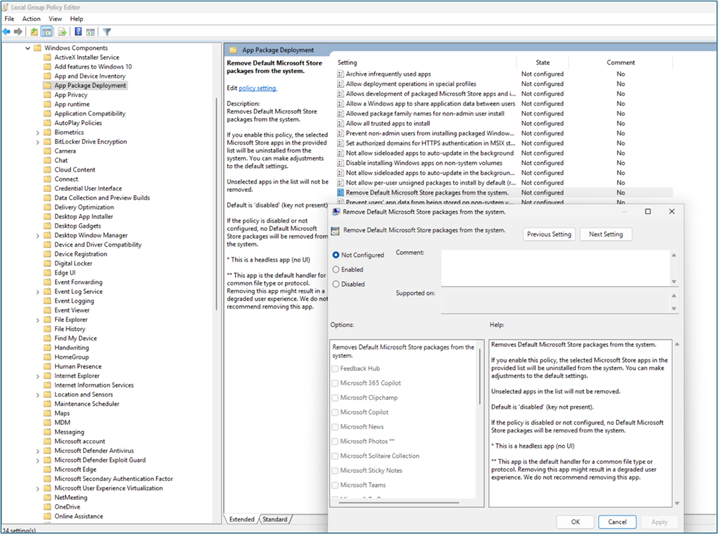
Task: Click the Export List toolbar icon
Action: point(62,32)
